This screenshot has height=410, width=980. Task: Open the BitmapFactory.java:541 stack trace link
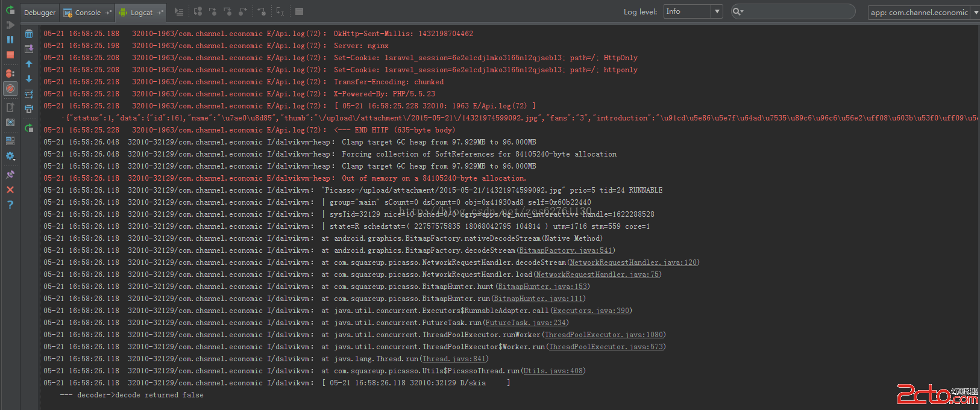click(x=565, y=250)
